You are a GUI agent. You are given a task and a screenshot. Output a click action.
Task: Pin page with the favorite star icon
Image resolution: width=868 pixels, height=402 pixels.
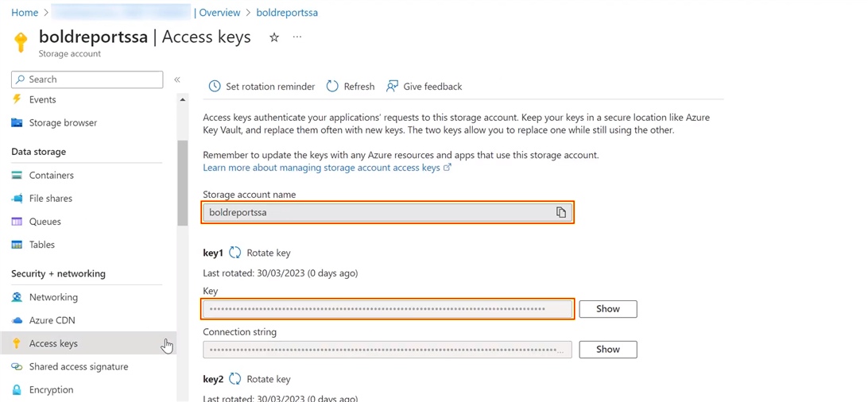[274, 37]
